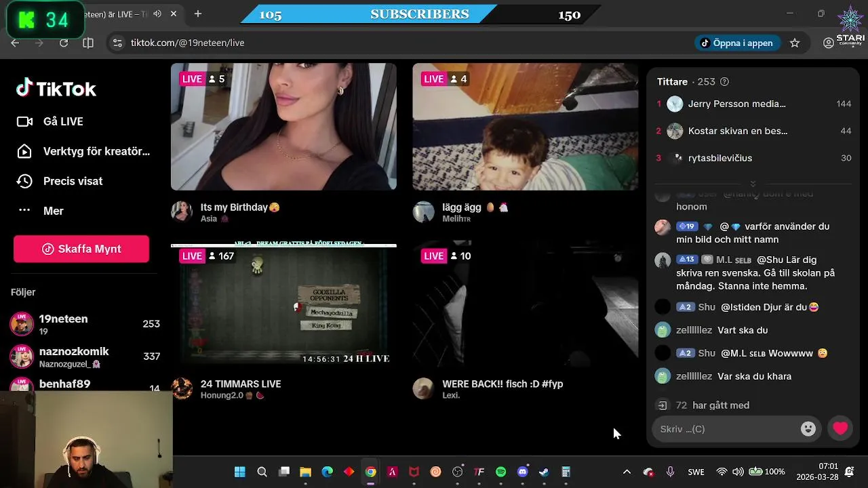Viewport: 868px width, 488px height.
Task: Open McAfee from taskbar
Action: (x=414, y=472)
